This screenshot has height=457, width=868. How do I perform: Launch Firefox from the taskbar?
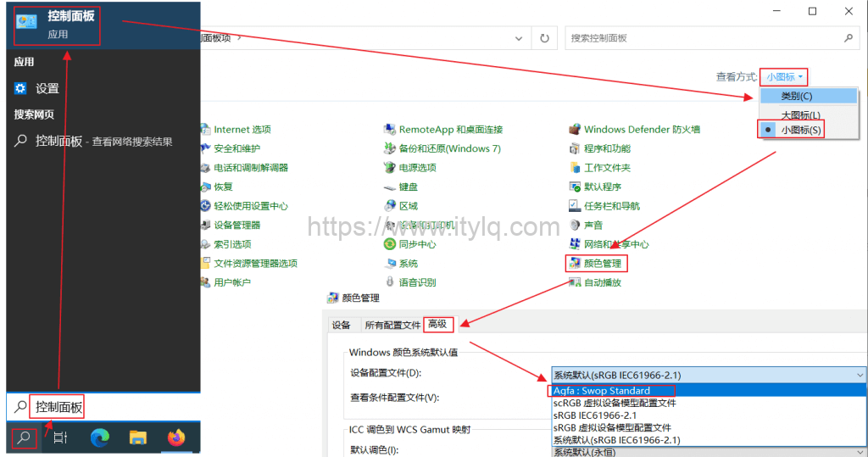[x=176, y=437]
